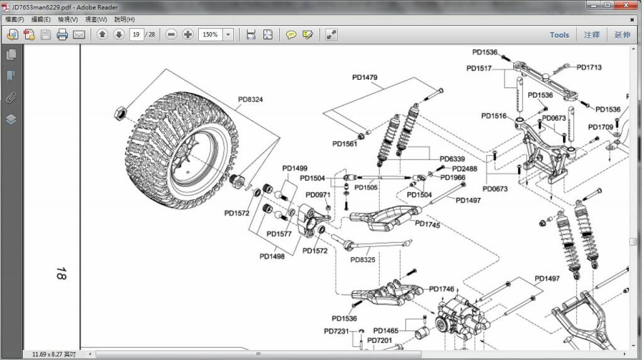Click the PD0971 part label

tap(318, 195)
